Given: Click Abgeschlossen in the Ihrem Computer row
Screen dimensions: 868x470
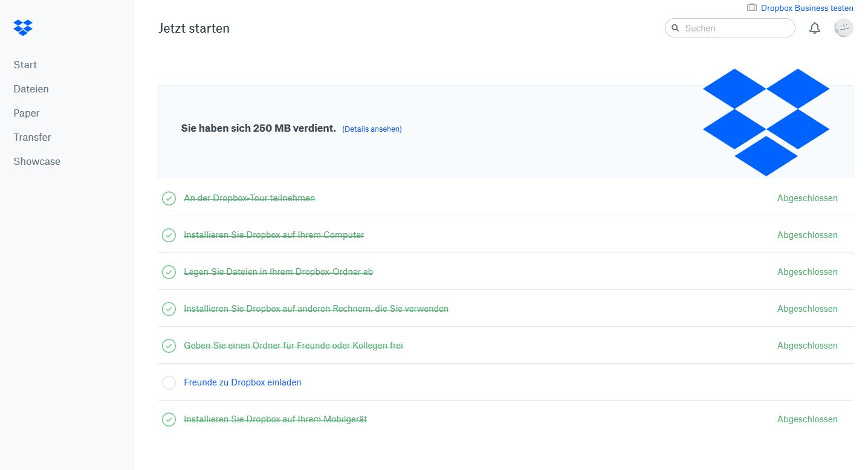Looking at the screenshot, I should 808,235.
